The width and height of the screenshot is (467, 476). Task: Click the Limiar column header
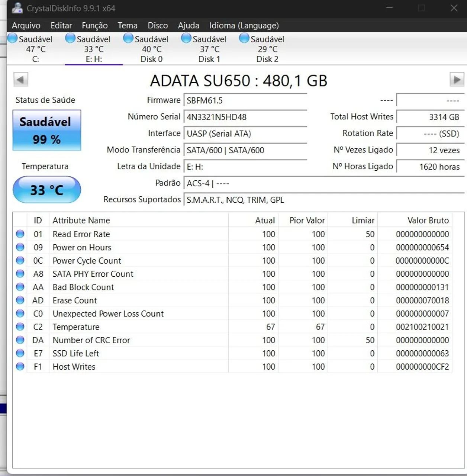[353, 220]
